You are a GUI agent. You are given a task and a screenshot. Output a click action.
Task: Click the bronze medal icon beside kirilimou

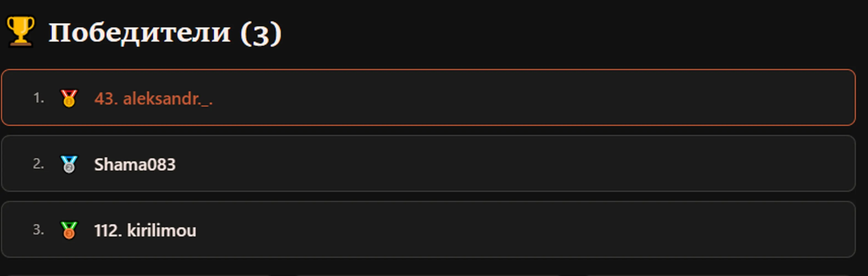(69, 230)
